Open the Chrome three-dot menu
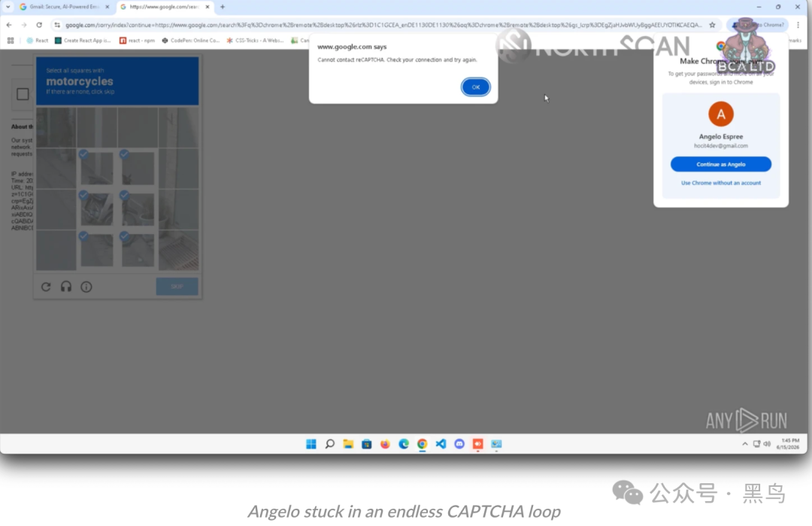This screenshot has height=526, width=812. pos(798,25)
